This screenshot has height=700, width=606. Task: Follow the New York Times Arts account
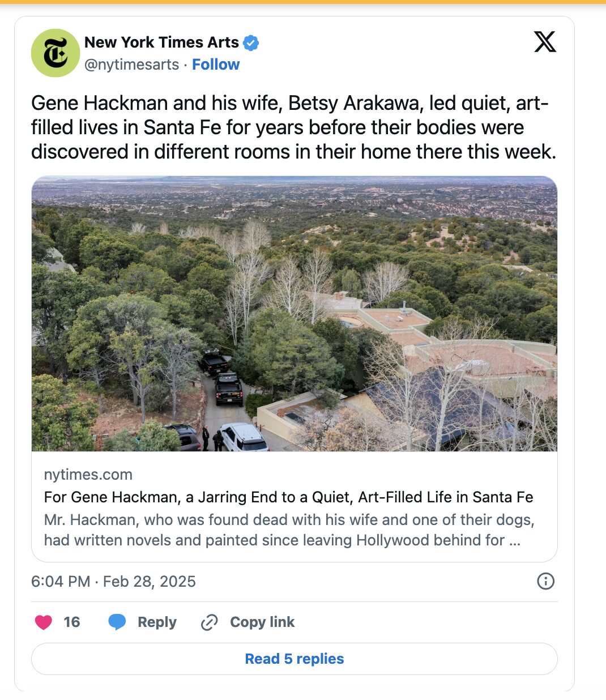(x=216, y=65)
